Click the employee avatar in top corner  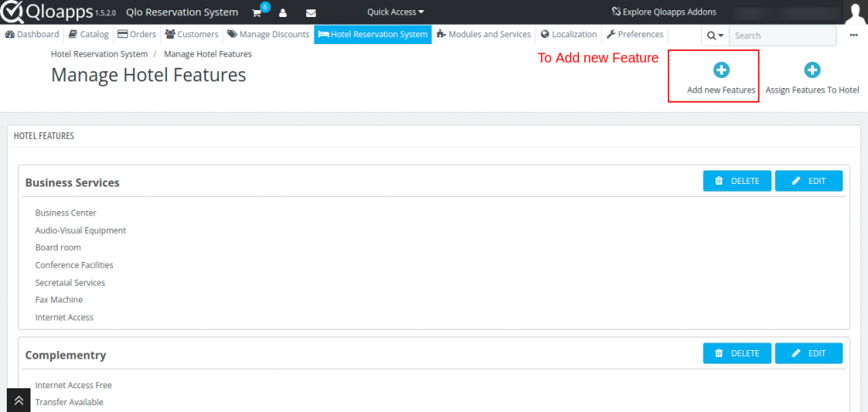click(856, 12)
